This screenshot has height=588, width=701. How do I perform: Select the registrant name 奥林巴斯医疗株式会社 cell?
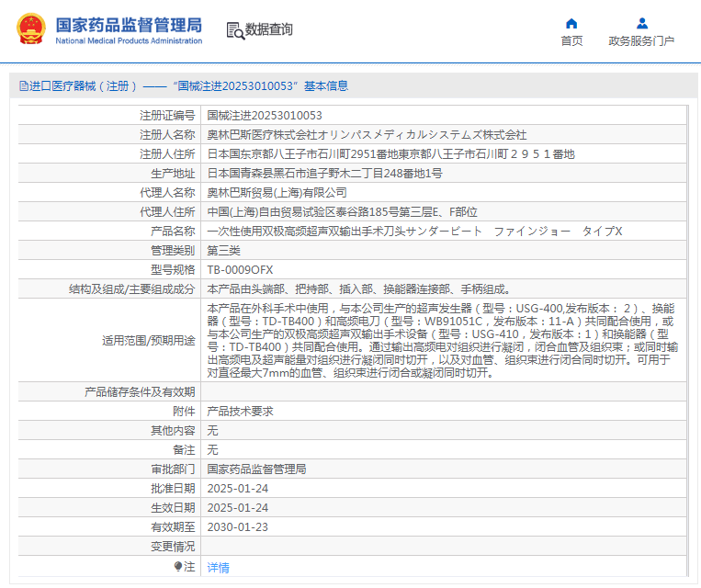pos(444,134)
